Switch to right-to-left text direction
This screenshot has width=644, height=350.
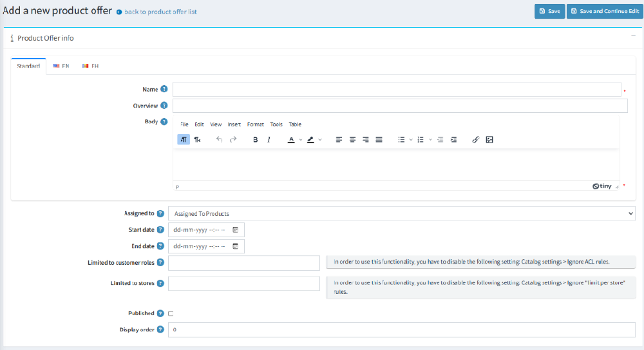198,139
